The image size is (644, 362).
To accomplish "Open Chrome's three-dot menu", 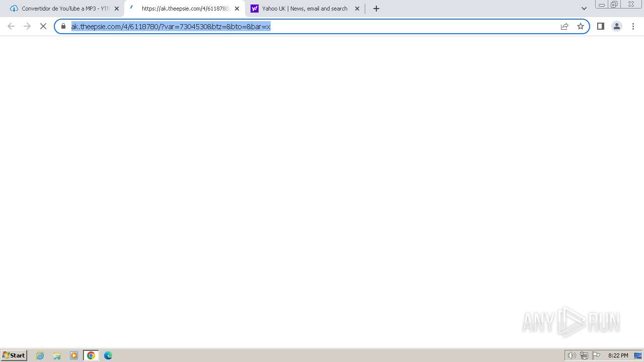I will [x=633, y=26].
